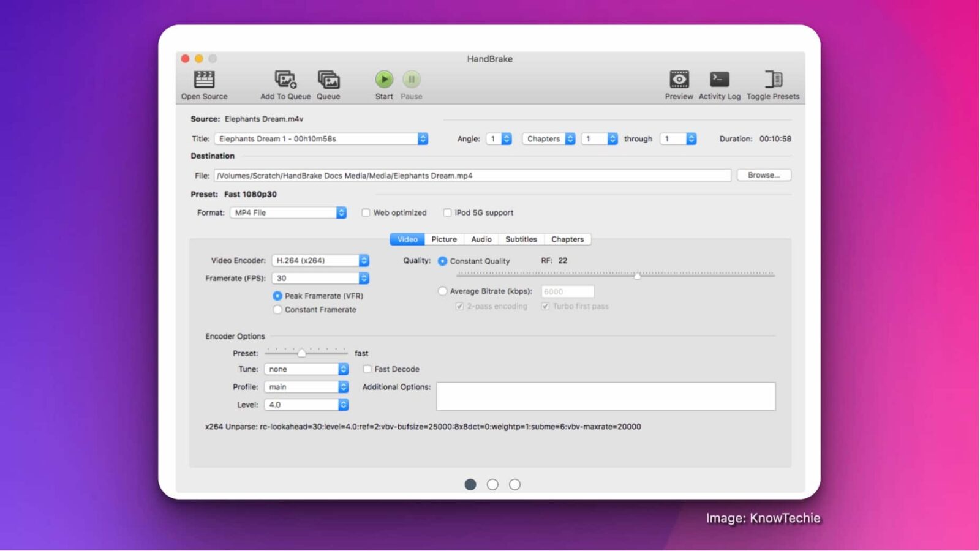Click the Open Source clapperboard icon
This screenshot has width=980, height=551.
pyautogui.click(x=204, y=80)
